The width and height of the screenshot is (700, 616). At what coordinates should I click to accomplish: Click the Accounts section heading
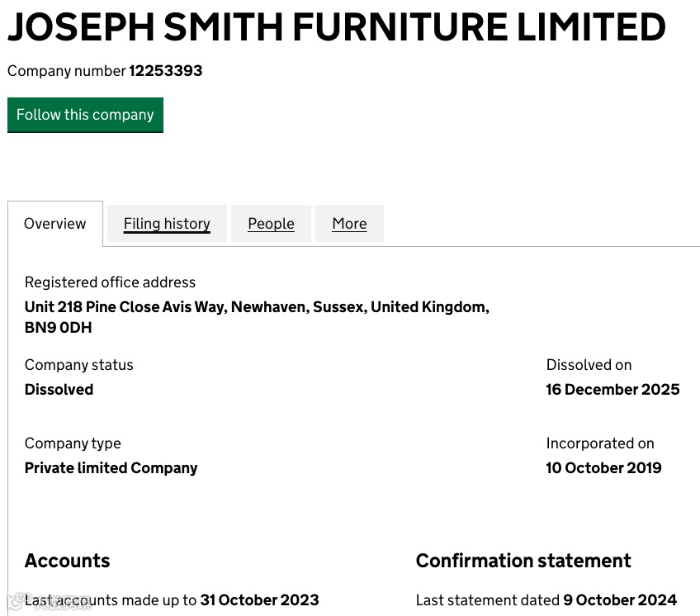pyautogui.click(x=67, y=561)
